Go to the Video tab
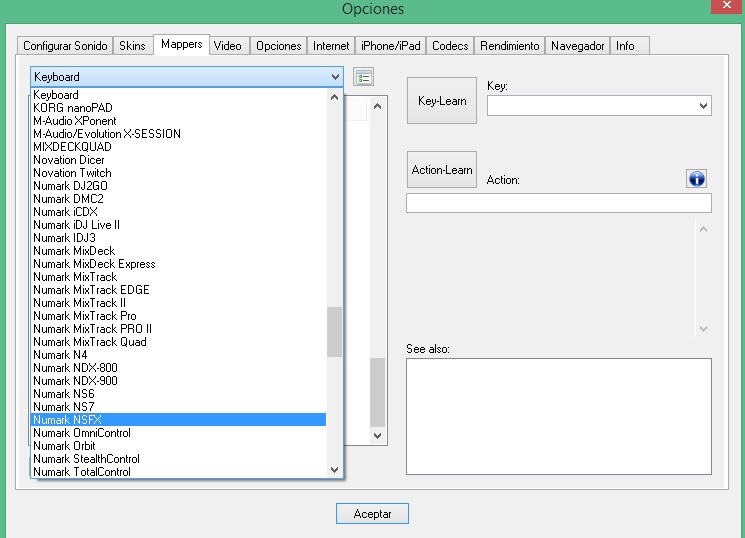Image resolution: width=745 pixels, height=538 pixels. click(x=228, y=46)
